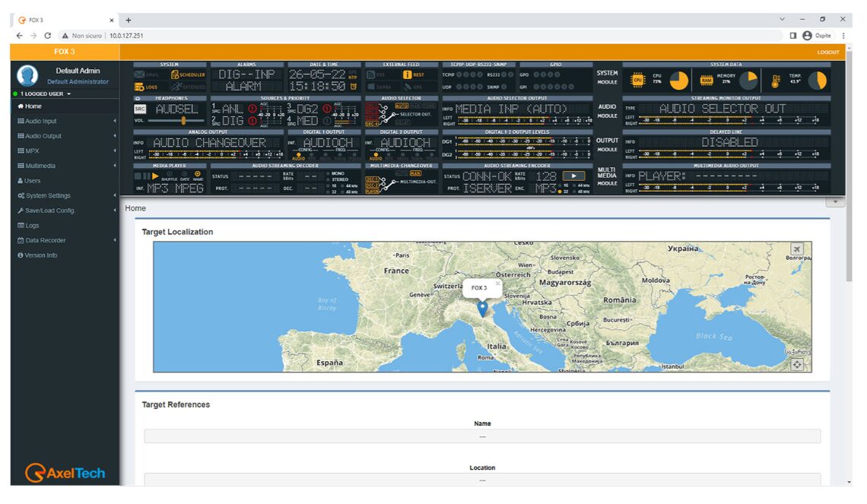Open a new browser tab
This screenshot has width=867, height=504.
(129, 20)
